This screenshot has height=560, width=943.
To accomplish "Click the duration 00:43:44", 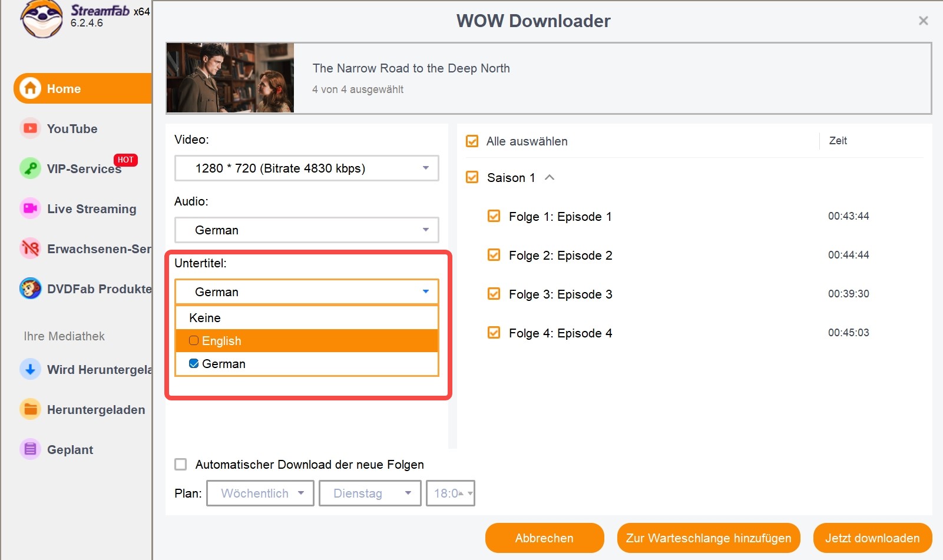I will pos(848,216).
